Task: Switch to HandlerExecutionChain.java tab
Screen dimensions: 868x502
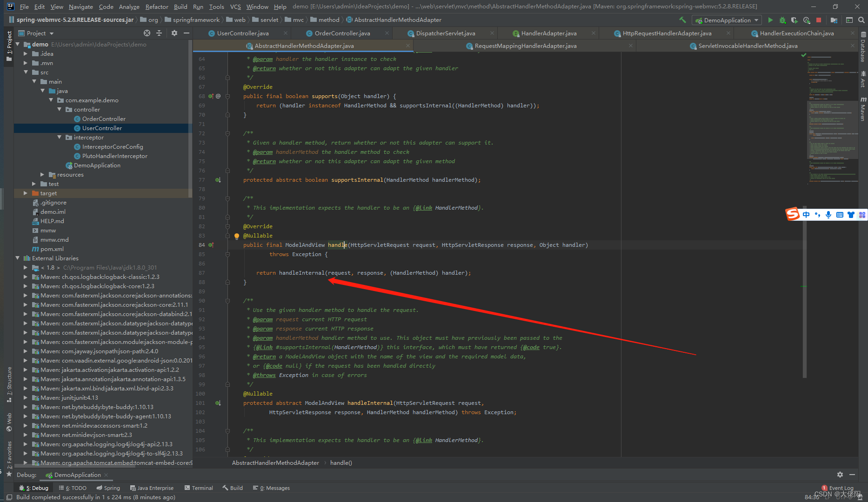Action: pyautogui.click(x=797, y=33)
